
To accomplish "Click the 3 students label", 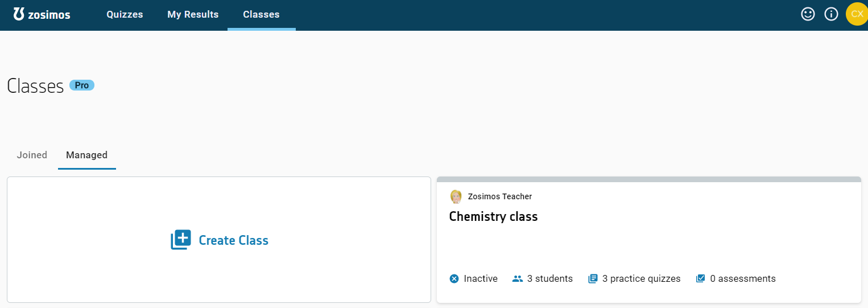I will pyautogui.click(x=549, y=279).
